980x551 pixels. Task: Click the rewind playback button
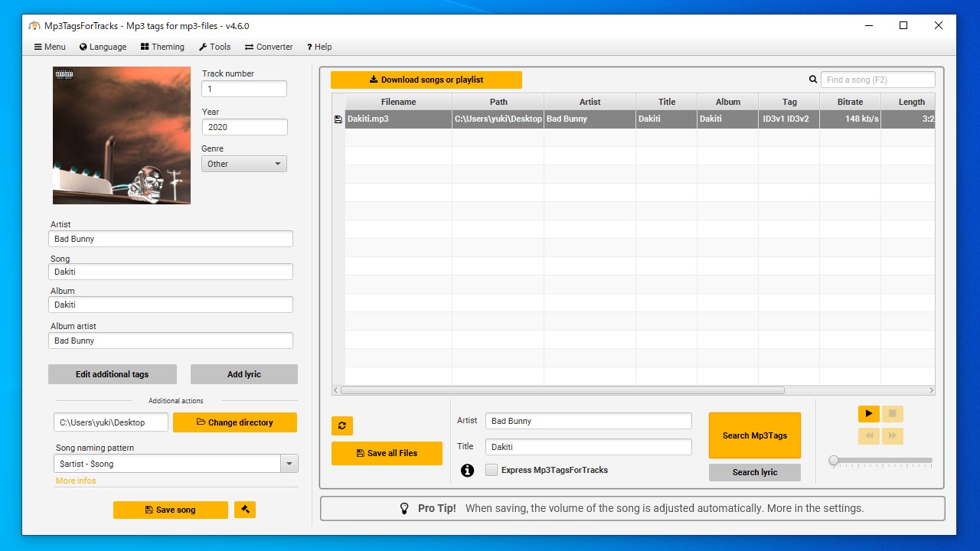pyautogui.click(x=868, y=436)
